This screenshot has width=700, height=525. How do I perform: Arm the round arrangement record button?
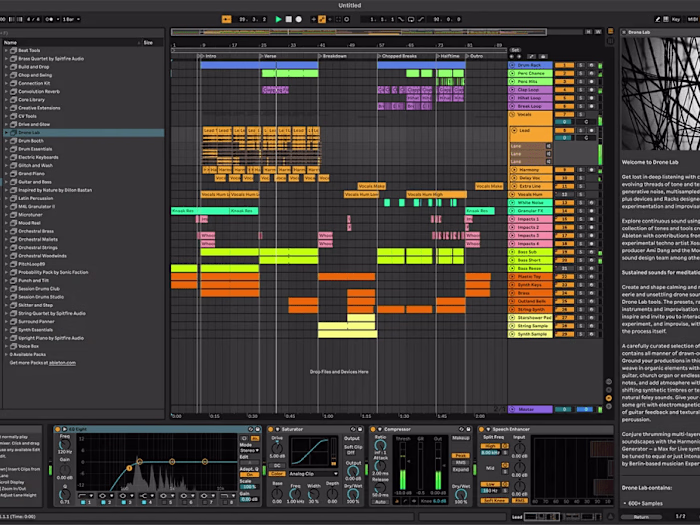pos(299,19)
